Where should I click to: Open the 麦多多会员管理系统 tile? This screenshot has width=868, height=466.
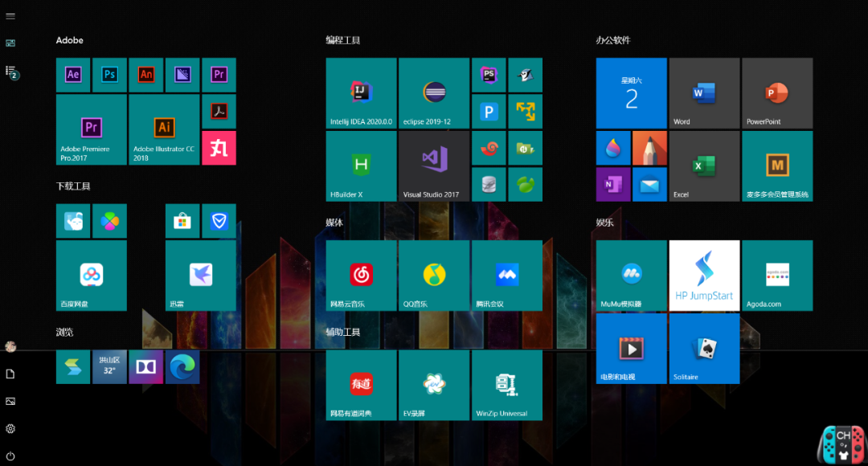pyautogui.click(x=778, y=166)
